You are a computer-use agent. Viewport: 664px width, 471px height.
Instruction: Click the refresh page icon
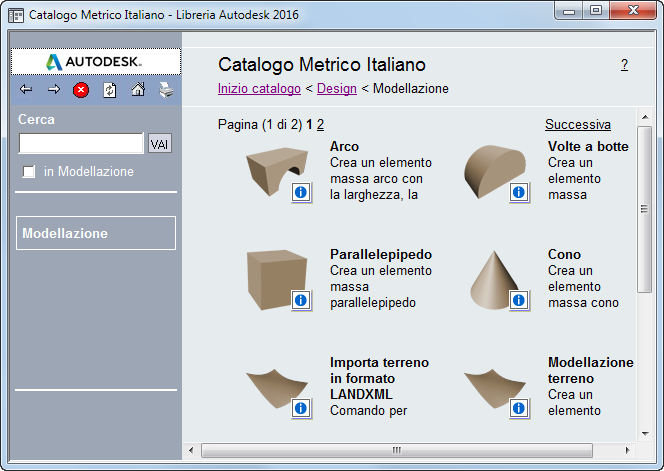pyautogui.click(x=110, y=90)
